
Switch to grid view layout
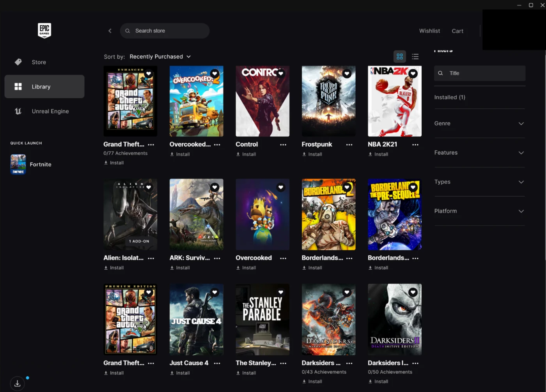click(x=400, y=57)
